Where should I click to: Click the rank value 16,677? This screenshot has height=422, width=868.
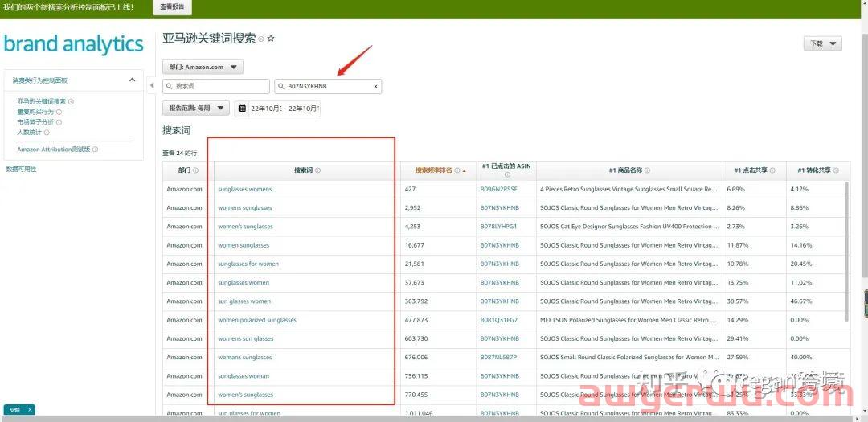(x=415, y=245)
